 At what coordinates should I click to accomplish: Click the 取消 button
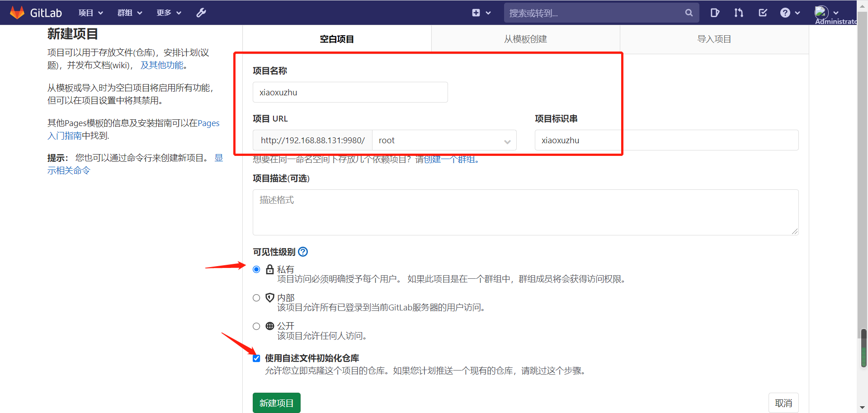(783, 403)
